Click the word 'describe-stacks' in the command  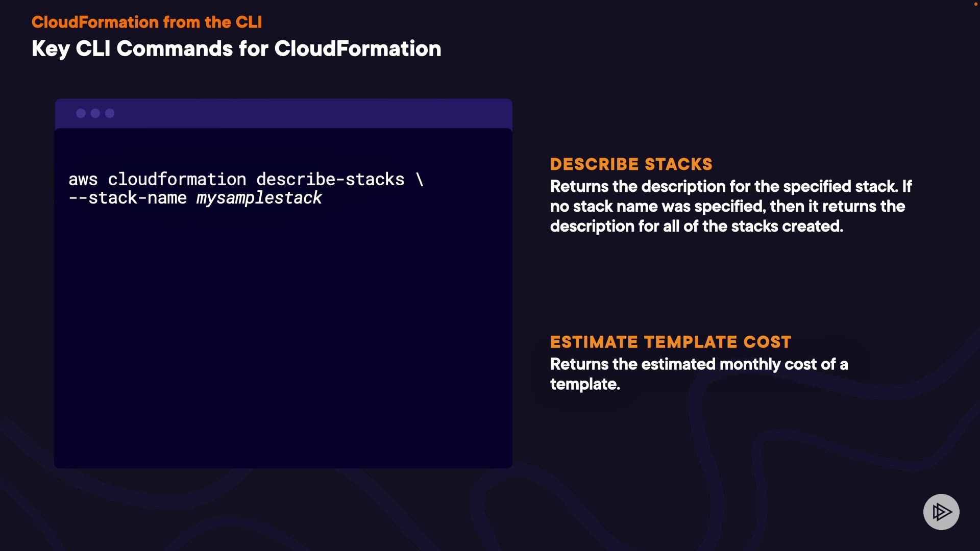pos(330,180)
